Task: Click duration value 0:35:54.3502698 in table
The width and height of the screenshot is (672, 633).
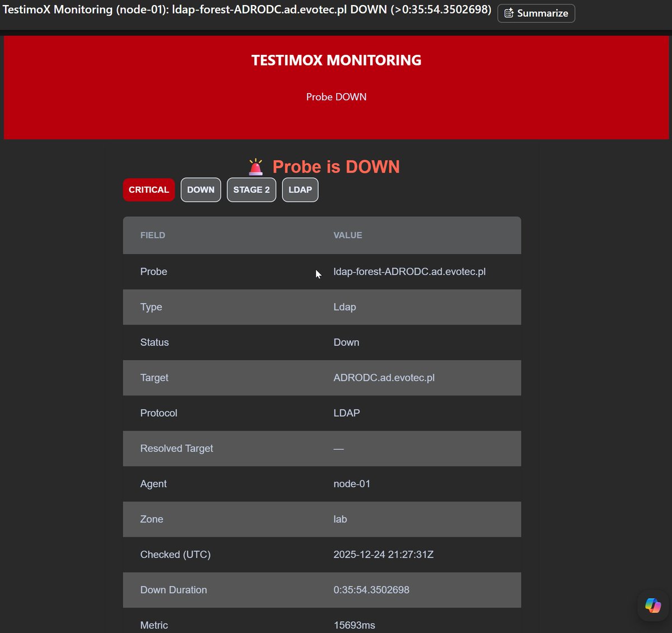Action: pos(371,590)
